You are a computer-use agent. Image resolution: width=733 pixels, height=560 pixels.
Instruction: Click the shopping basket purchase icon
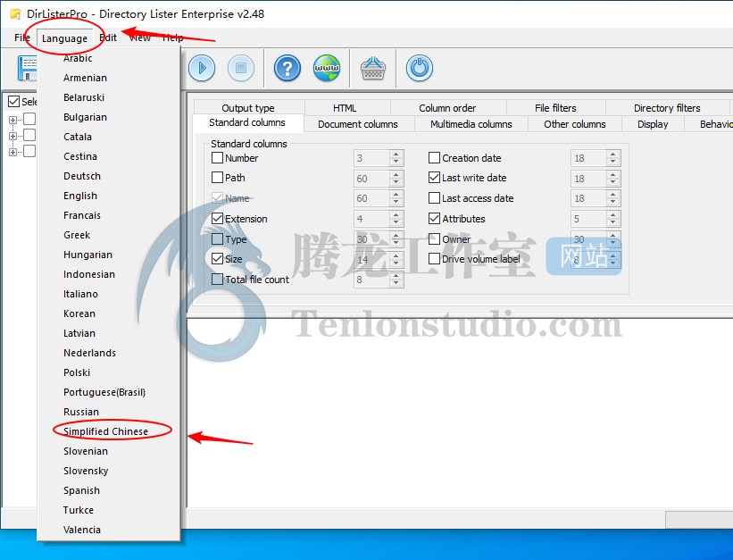(x=373, y=68)
